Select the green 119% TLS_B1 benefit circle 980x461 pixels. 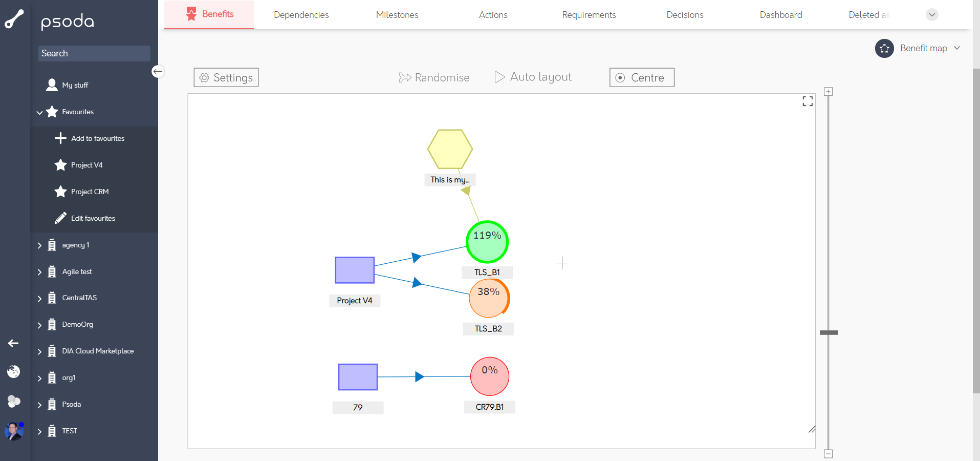[x=487, y=242]
